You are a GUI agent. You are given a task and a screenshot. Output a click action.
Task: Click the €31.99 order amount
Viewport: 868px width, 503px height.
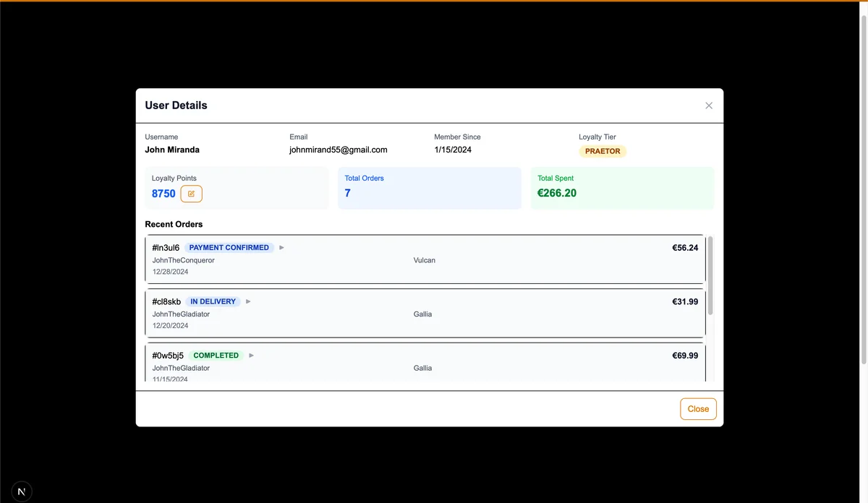click(684, 301)
